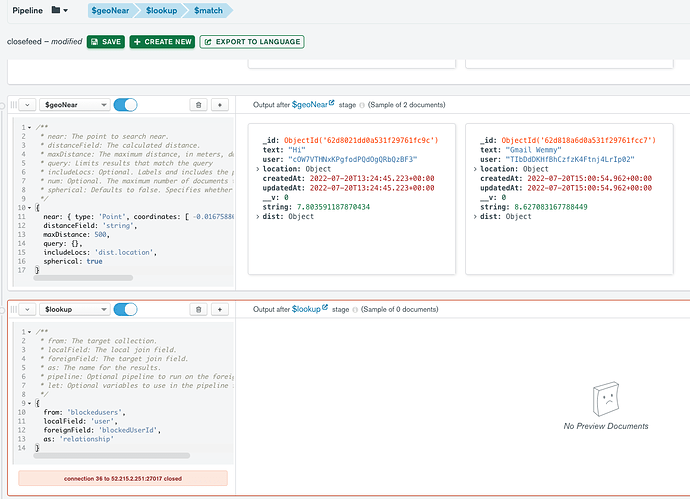
Task: Click the plus icon on the $lookup stage
Action: click(x=221, y=310)
